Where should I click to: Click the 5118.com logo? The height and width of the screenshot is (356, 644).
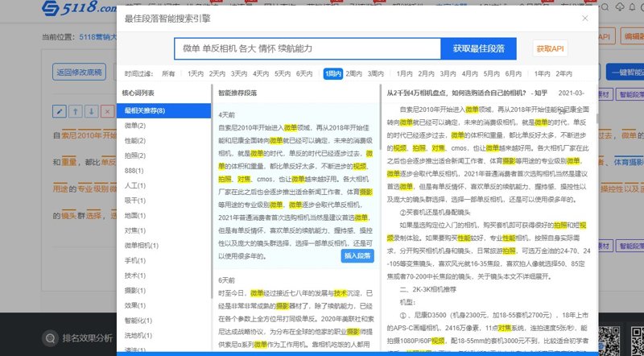[x=79, y=8]
